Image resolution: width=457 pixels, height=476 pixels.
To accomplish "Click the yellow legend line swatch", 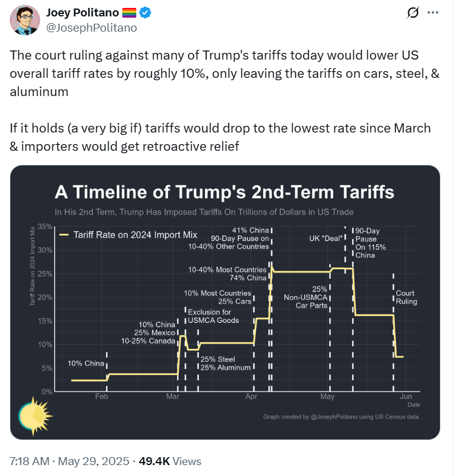I will (65, 234).
